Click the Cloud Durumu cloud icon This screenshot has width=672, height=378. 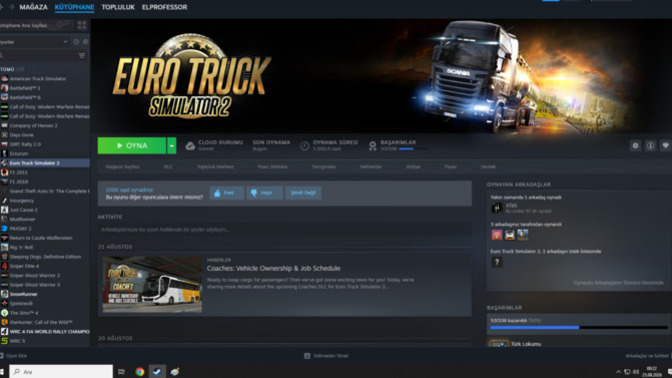190,146
